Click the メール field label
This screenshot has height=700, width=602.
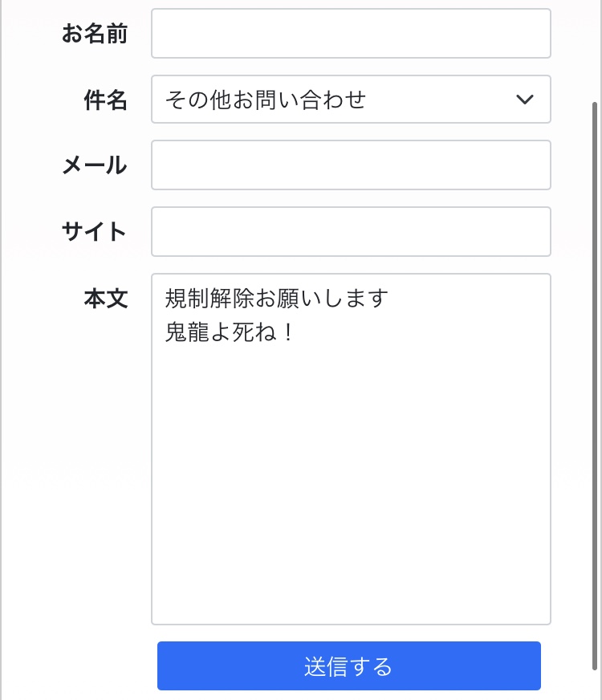(x=95, y=165)
